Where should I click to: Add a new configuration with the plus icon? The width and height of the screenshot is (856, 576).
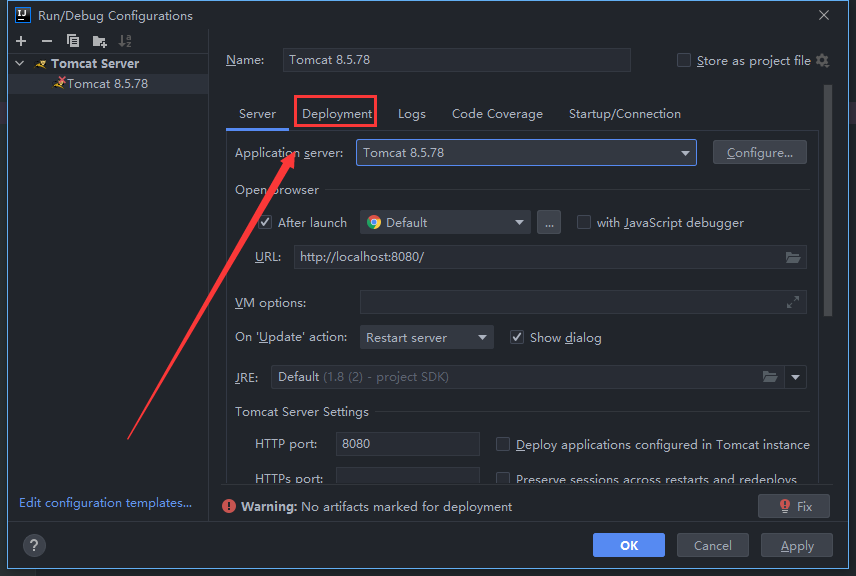click(x=21, y=41)
